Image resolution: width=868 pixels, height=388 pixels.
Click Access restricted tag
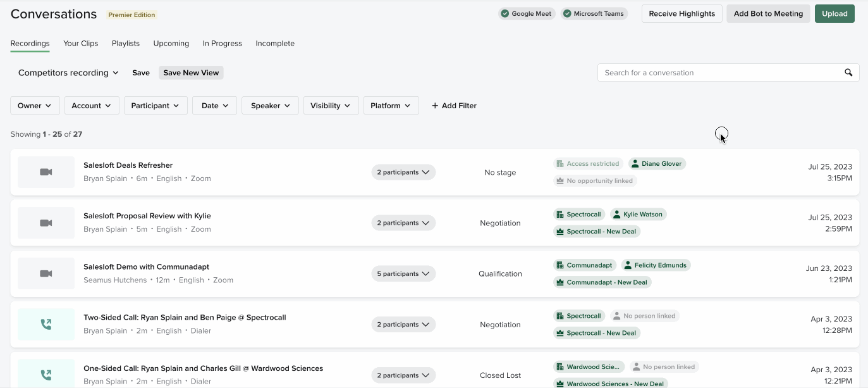[588, 163]
